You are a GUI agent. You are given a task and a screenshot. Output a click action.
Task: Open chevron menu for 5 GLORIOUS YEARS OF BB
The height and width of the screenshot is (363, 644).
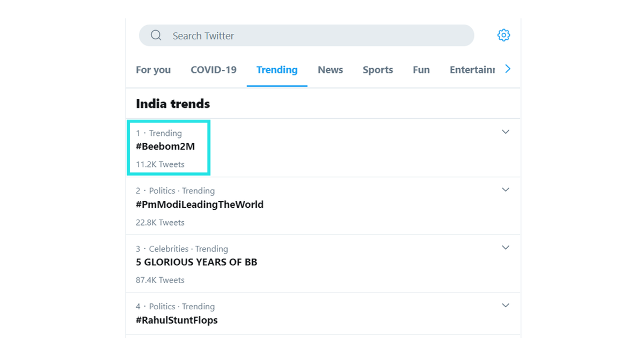click(x=506, y=248)
